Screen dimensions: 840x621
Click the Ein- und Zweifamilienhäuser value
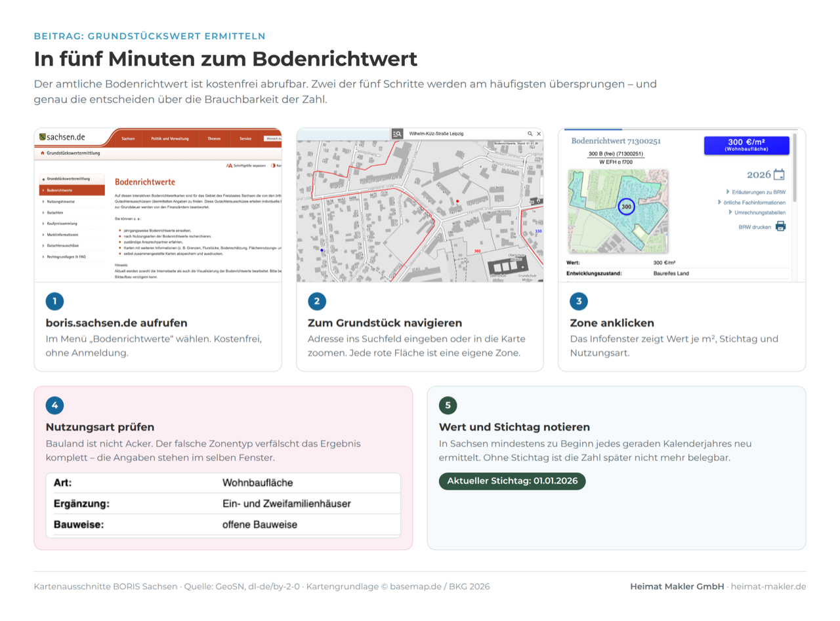click(287, 504)
